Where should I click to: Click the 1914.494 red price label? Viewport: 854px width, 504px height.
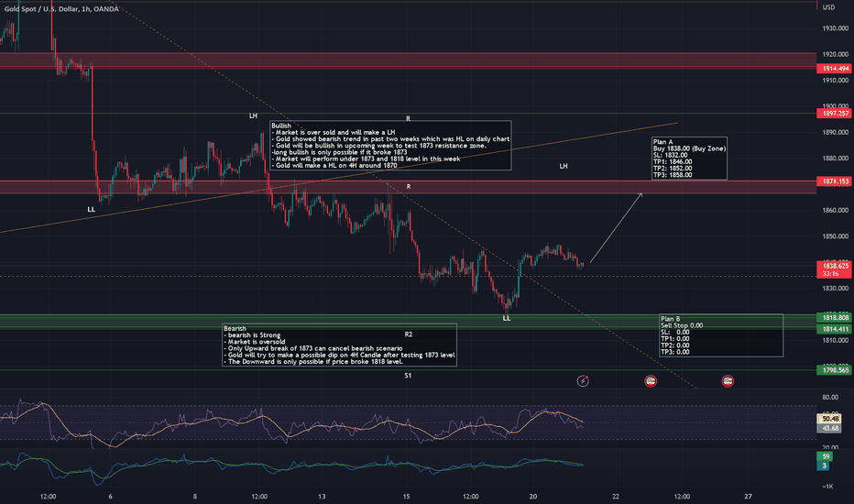[x=835, y=69]
